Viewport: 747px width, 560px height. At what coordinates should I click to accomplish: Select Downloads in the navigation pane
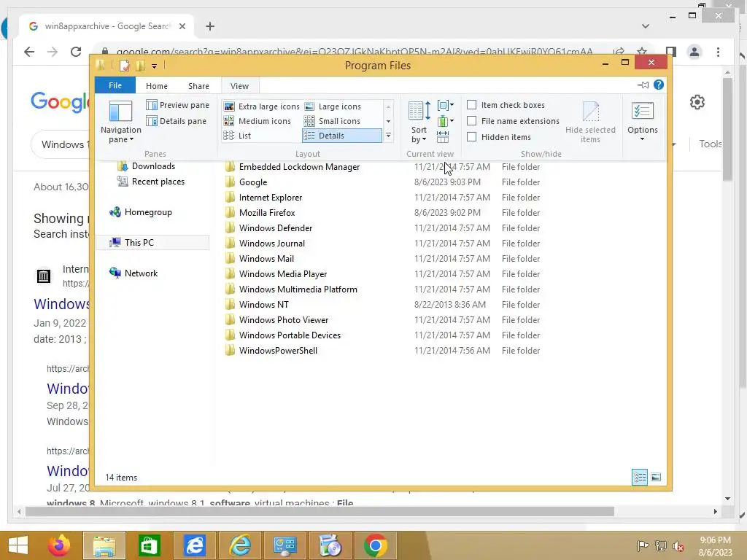(147, 166)
